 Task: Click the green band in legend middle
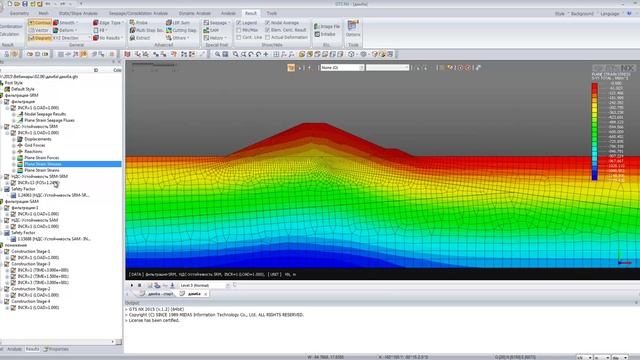click(x=595, y=131)
